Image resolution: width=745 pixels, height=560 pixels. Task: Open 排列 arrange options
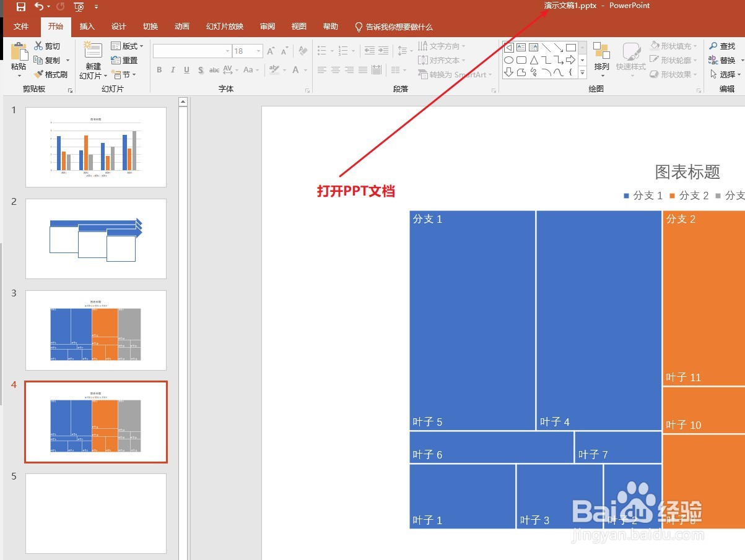click(x=601, y=60)
